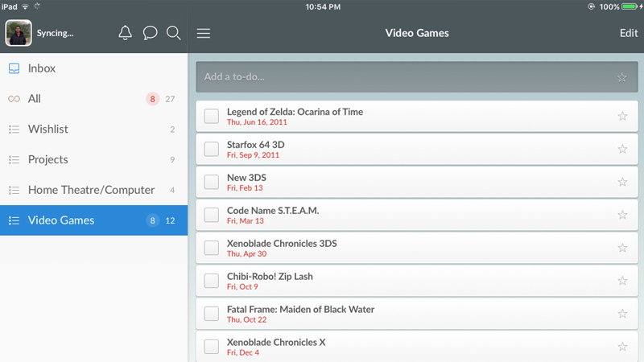Open Fatal Frame: Maiden of Black Water details
The height and width of the screenshot is (362, 644).
[x=417, y=314]
